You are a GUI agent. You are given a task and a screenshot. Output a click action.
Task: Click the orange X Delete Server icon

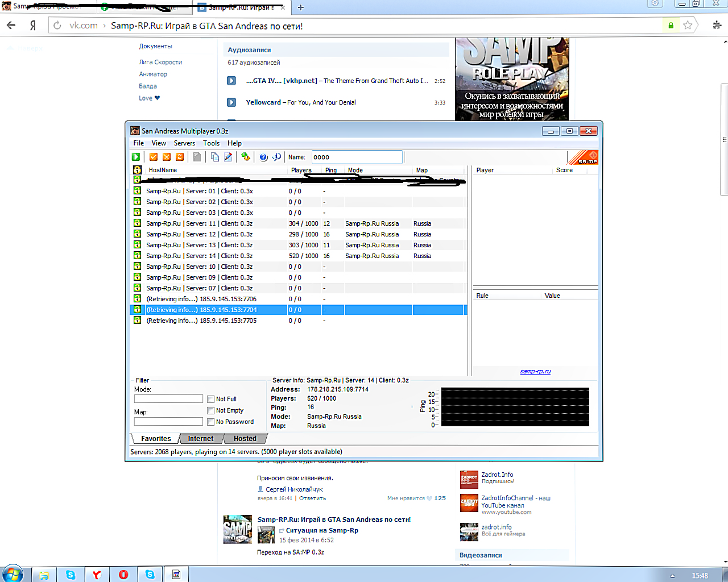click(167, 157)
